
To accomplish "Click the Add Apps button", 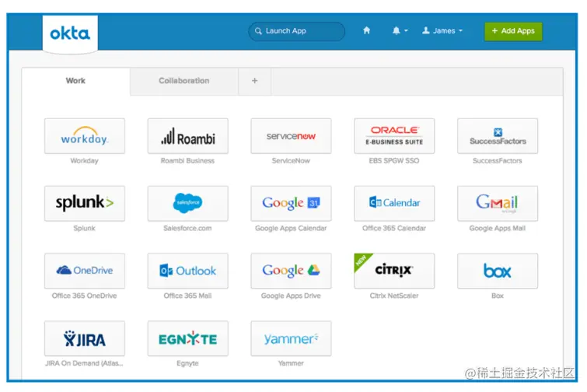I will (x=513, y=31).
